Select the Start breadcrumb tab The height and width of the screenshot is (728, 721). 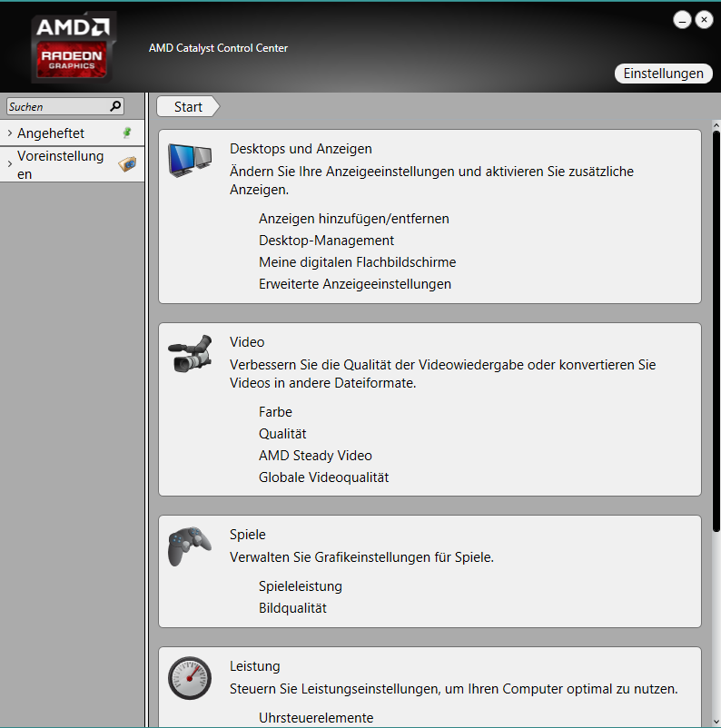(x=188, y=107)
